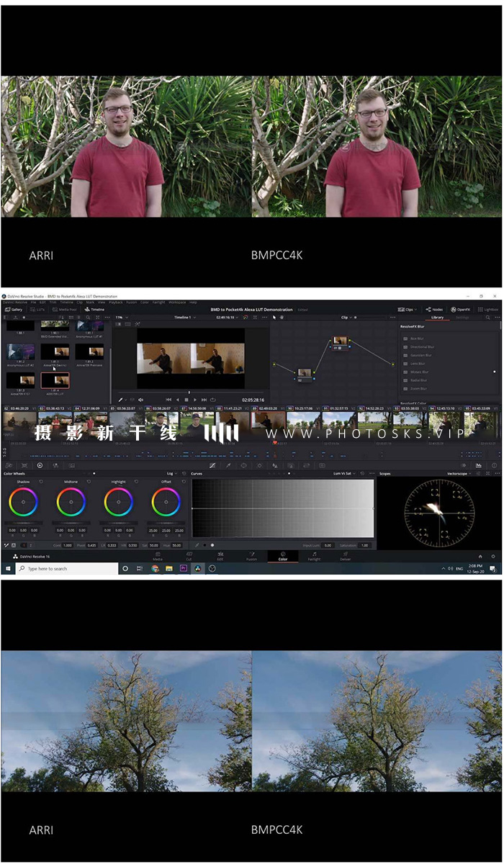504x867 pixels.
Task: Open the Log mode dropdown in Color Wheels
Action: point(171,474)
